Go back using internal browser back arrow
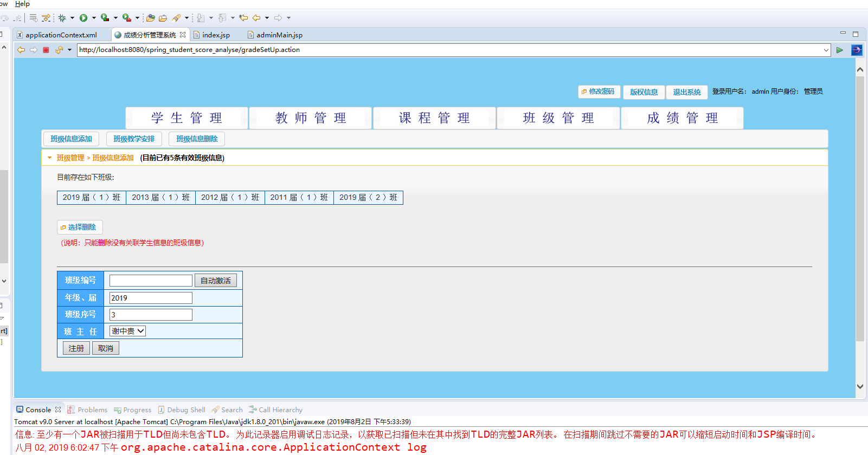Image resolution: width=868 pixels, height=455 pixels. click(21, 50)
